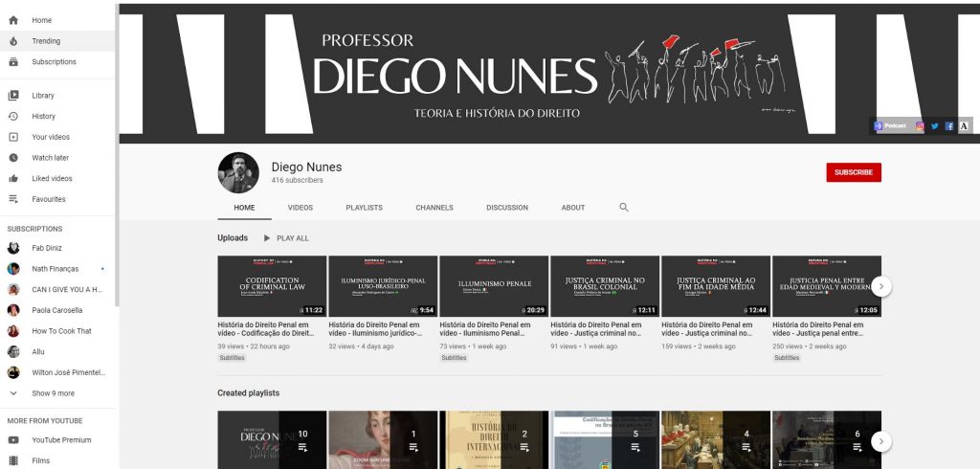Switch to the HOME tab
The height and width of the screenshot is (469, 980).
tap(244, 208)
